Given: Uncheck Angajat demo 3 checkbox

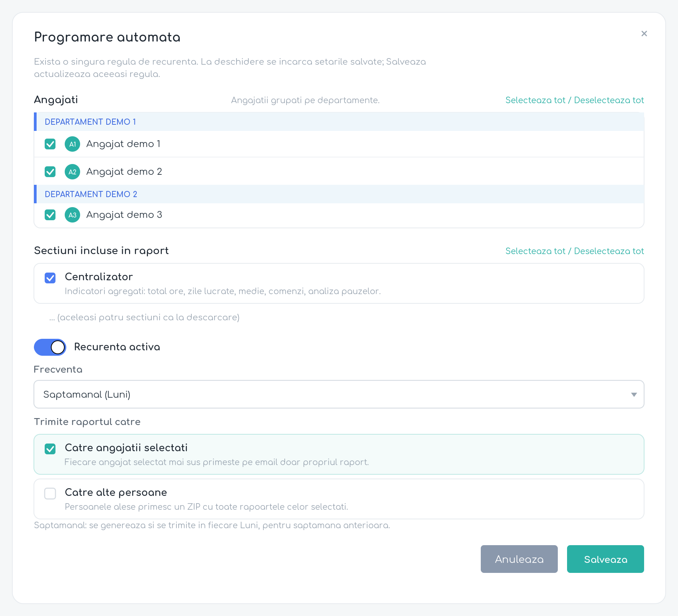Looking at the screenshot, I should [50, 215].
